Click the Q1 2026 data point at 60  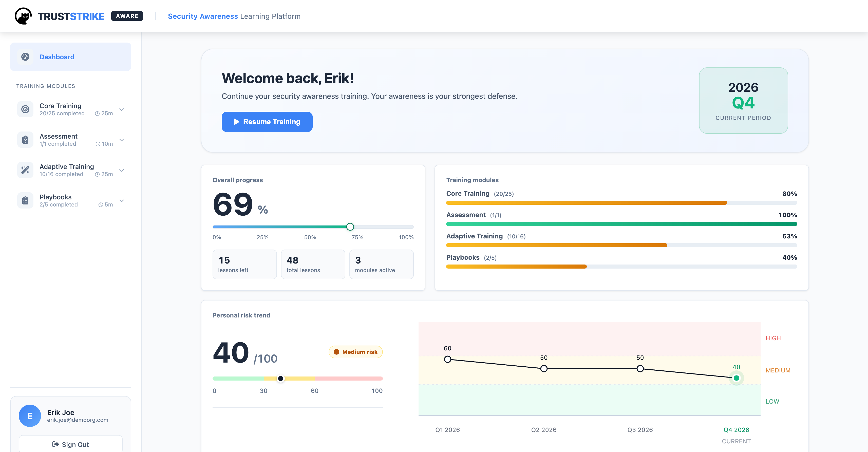click(447, 359)
